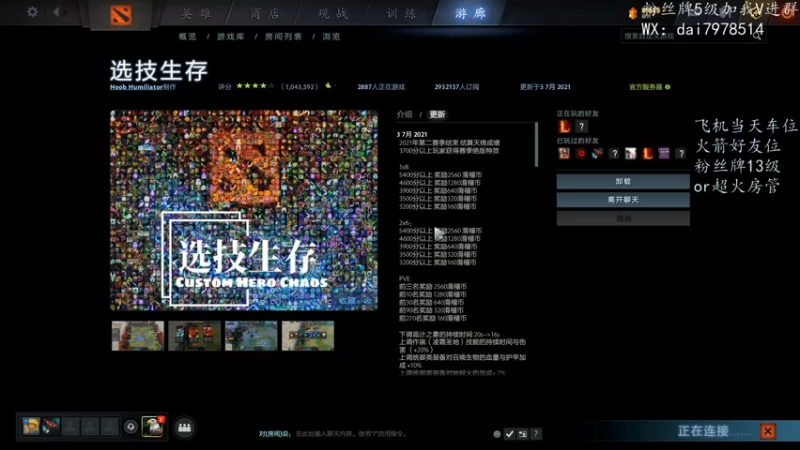The height and width of the screenshot is (450, 800).
Task: Click the red emblem avatar under 已玩过的好友
Action: tap(581, 153)
